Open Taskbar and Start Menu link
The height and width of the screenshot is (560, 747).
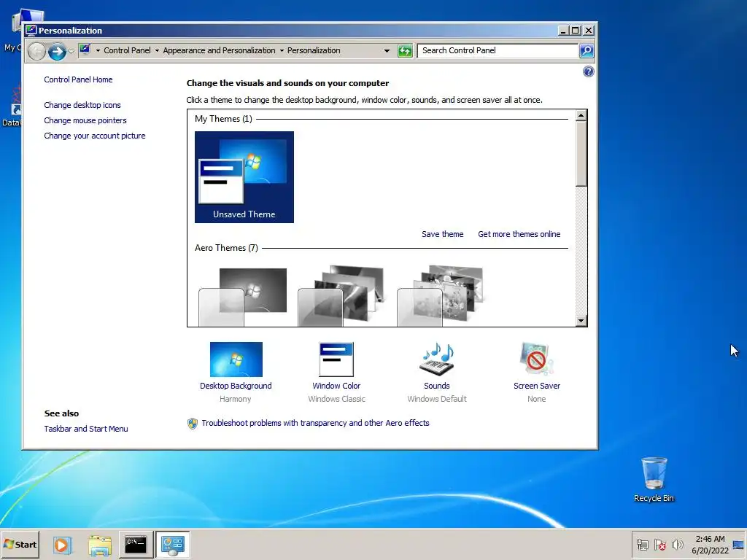(86, 429)
